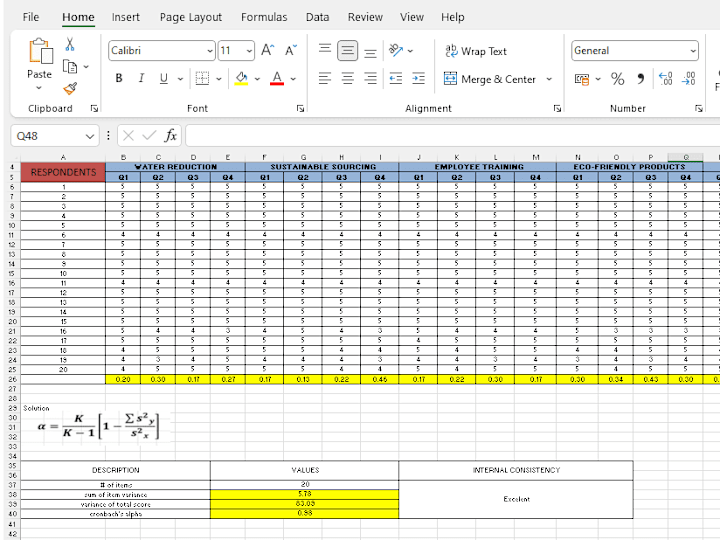Screen dimensions: 720x540
Task: Center text horizontally
Action: click(x=348, y=79)
